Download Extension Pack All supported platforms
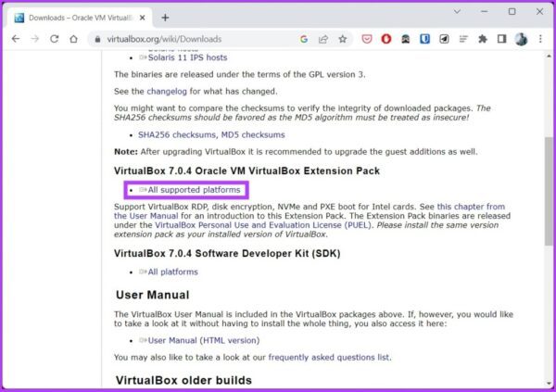 tap(194, 190)
